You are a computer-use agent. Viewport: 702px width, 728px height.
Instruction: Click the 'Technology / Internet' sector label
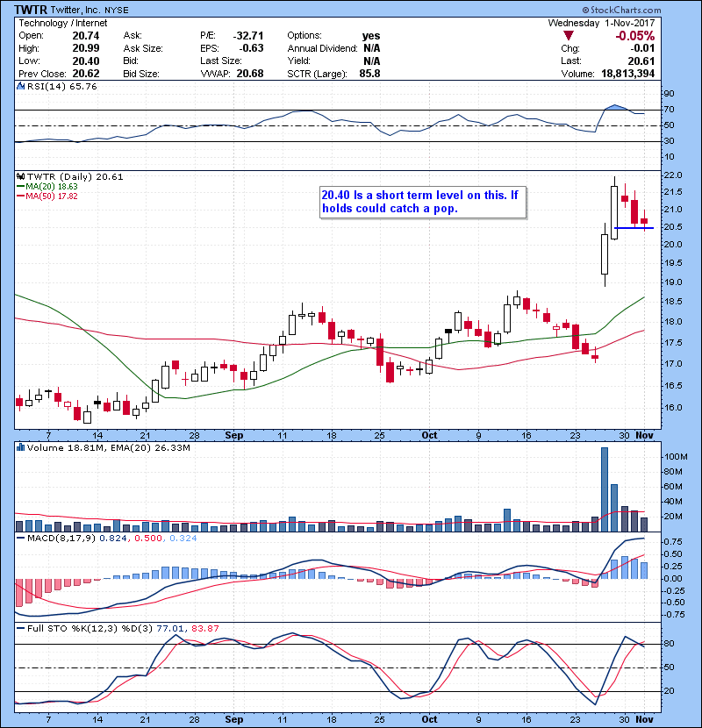(62, 23)
